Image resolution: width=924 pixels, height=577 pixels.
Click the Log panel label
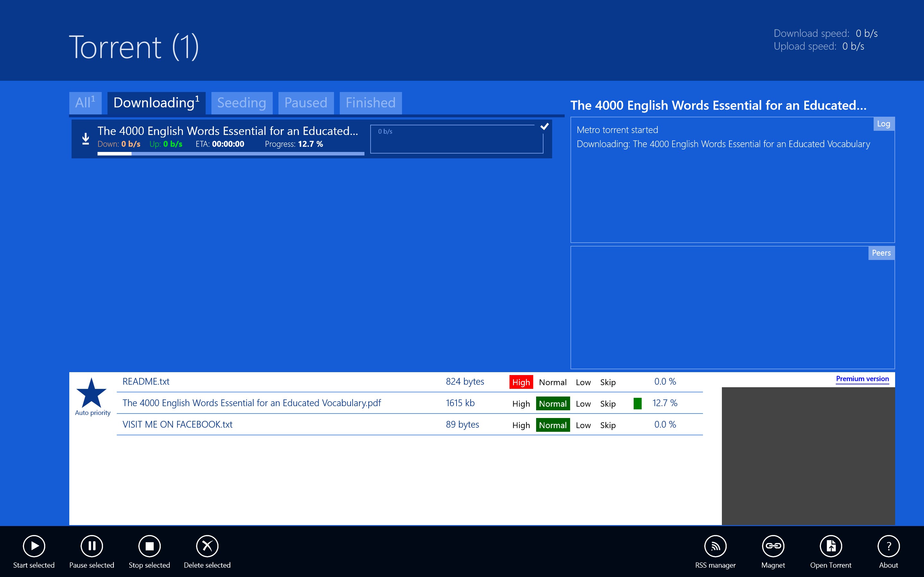tap(883, 124)
